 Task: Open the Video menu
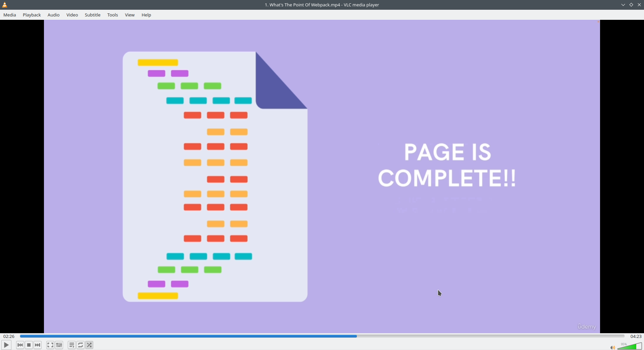pyautogui.click(x=72, y=15)
